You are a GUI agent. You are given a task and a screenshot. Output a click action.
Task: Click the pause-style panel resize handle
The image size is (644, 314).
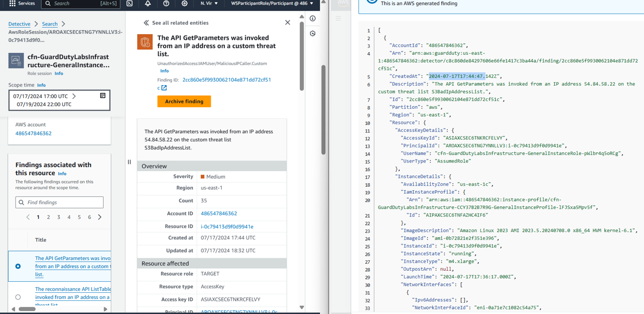[x=129, y=162]
